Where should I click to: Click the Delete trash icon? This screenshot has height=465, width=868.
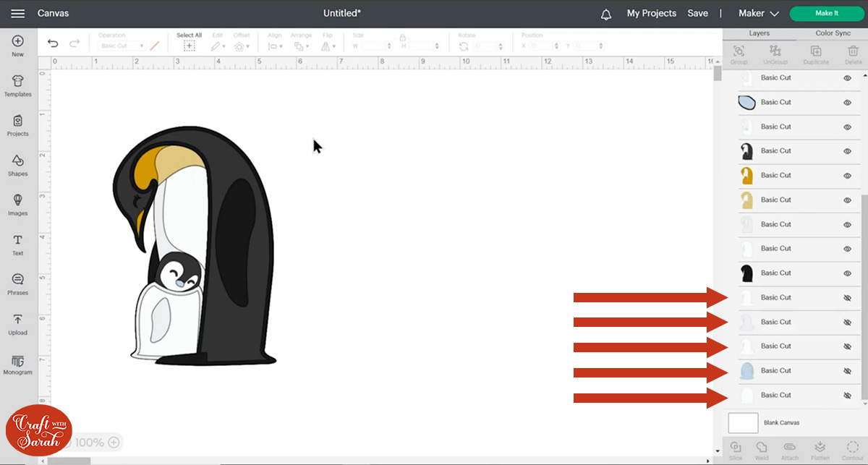point(853,51)
